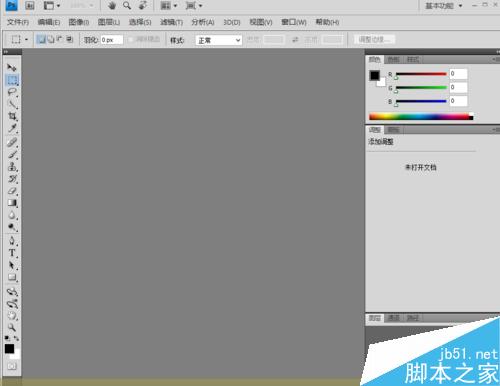Screen dimensions: 500x386
Task: Select the Gradient tool
Action: 12,203
